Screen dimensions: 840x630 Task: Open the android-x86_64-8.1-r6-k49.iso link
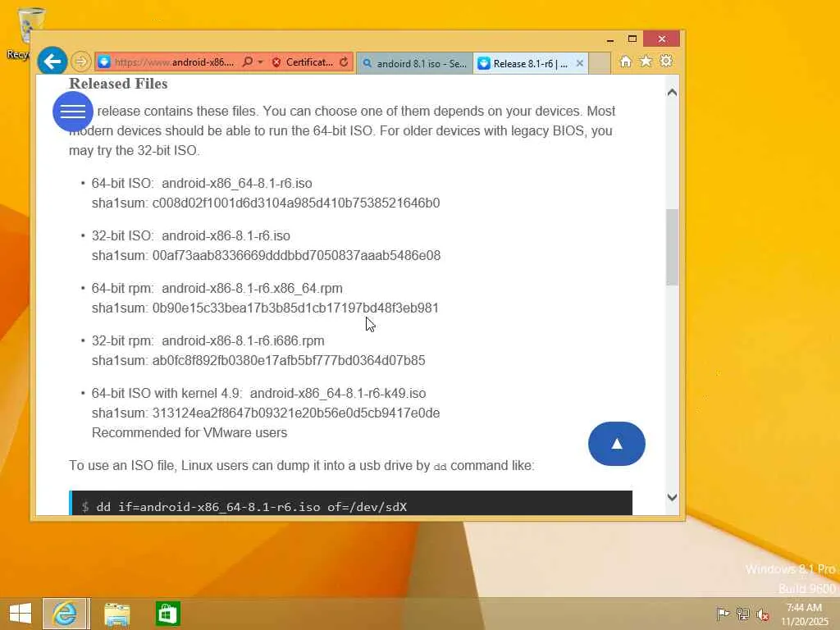pyautogui.click(x=338, y=393)
